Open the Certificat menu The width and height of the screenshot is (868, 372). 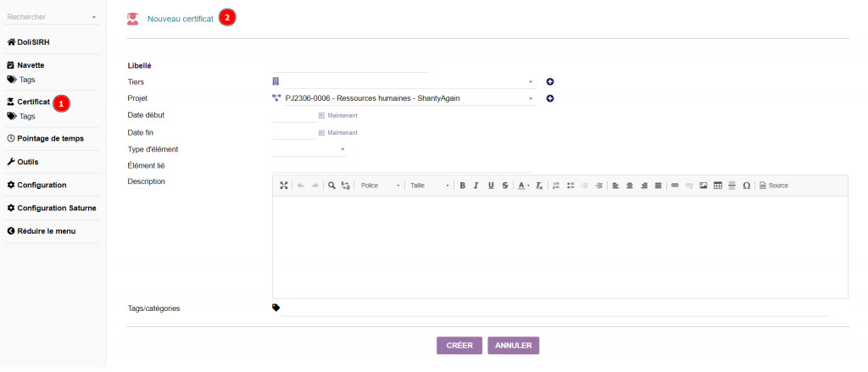tap(29, 103)
